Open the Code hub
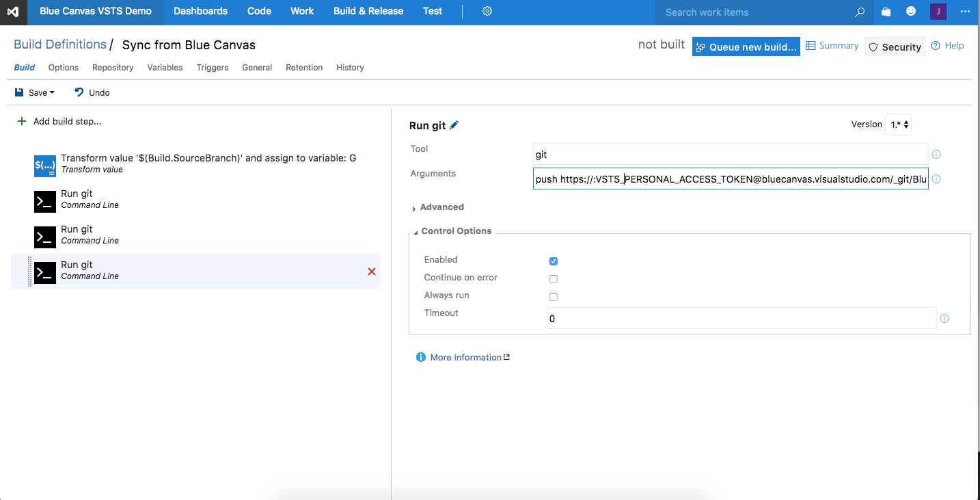This screenshot has width=980, height=500. coord(259,11)
